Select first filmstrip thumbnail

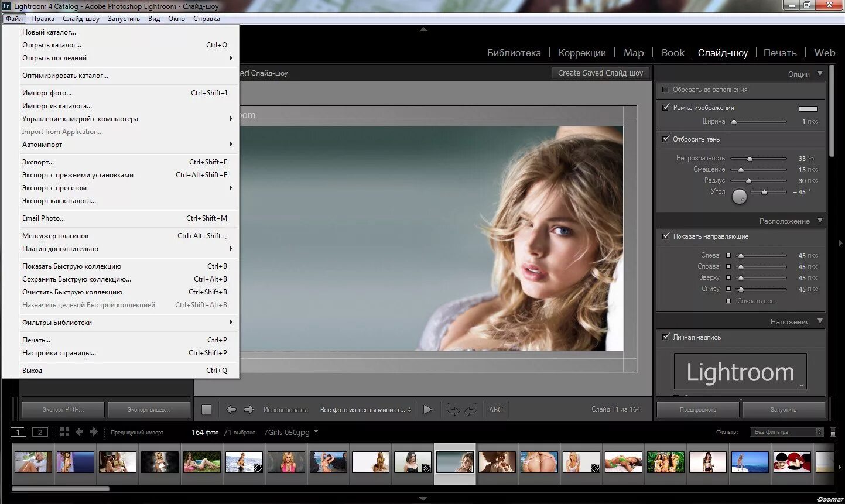(33, 462)
